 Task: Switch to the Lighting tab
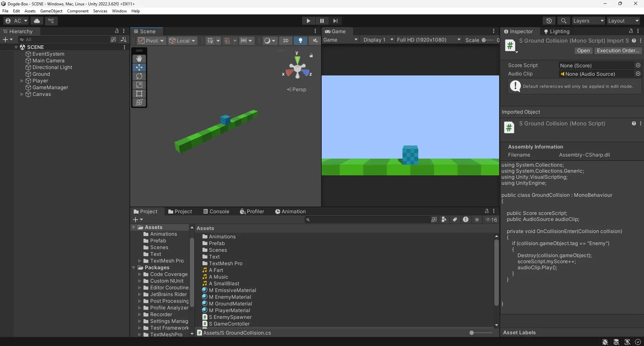tap(556, 32)
